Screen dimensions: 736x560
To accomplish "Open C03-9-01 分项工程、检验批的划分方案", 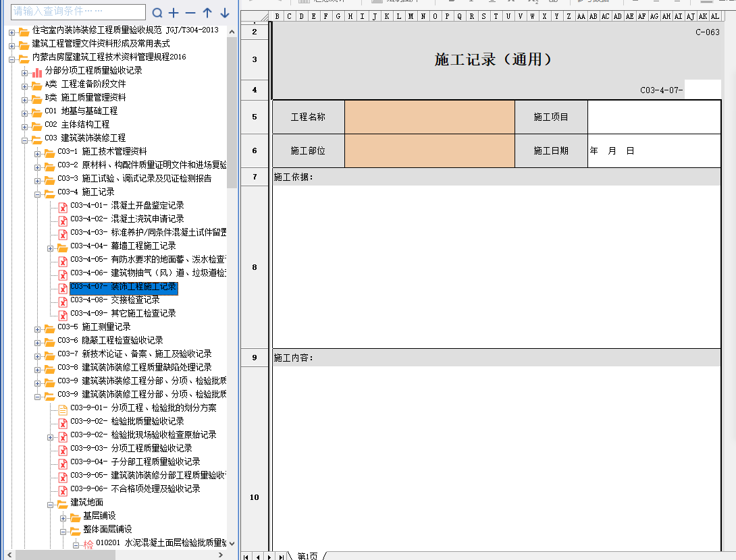I will point(143,408).
